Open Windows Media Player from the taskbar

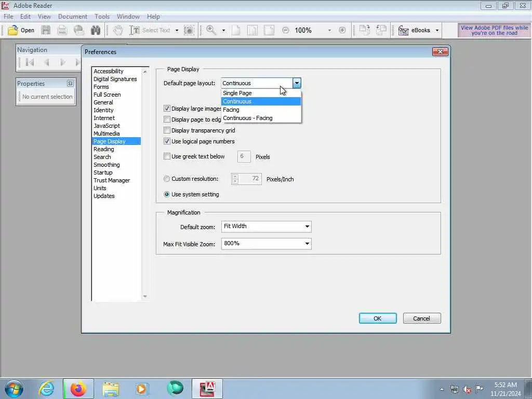pyautogui.click(x=141, y=389)
